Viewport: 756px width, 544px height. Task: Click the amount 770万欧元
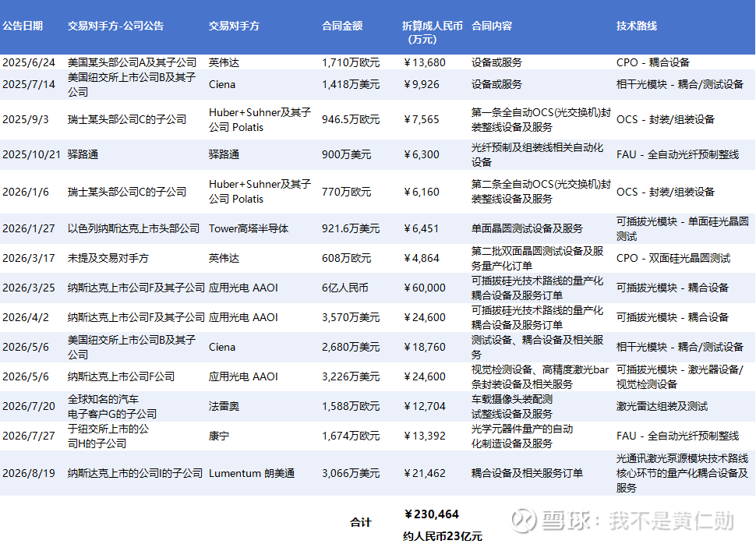tap(347, 192)
